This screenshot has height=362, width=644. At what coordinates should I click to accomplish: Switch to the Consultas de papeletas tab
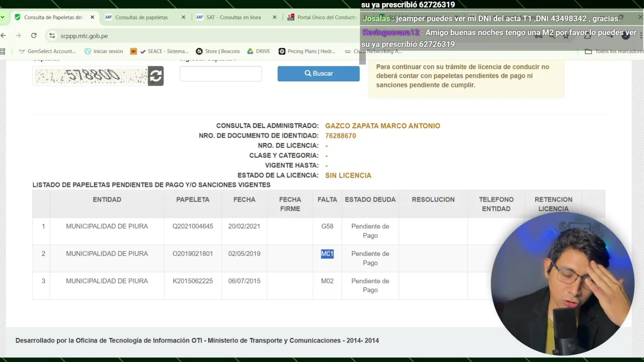[x=145, y=17]
